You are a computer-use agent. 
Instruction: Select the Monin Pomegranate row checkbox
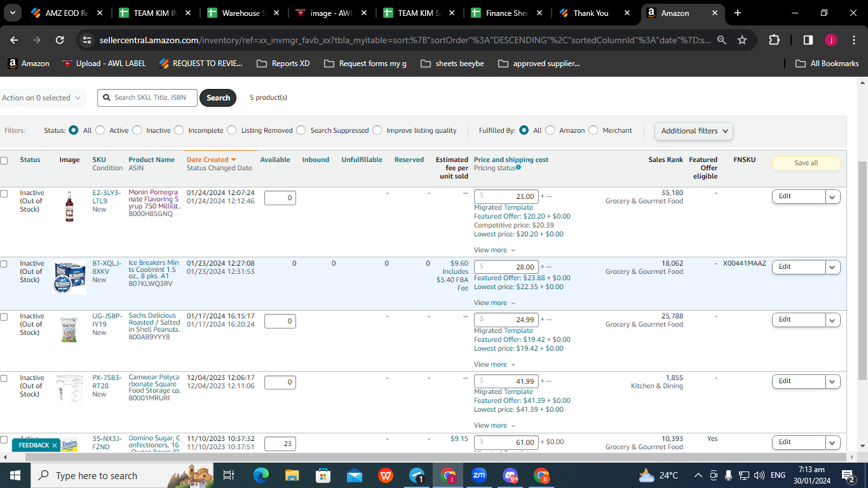4,193
